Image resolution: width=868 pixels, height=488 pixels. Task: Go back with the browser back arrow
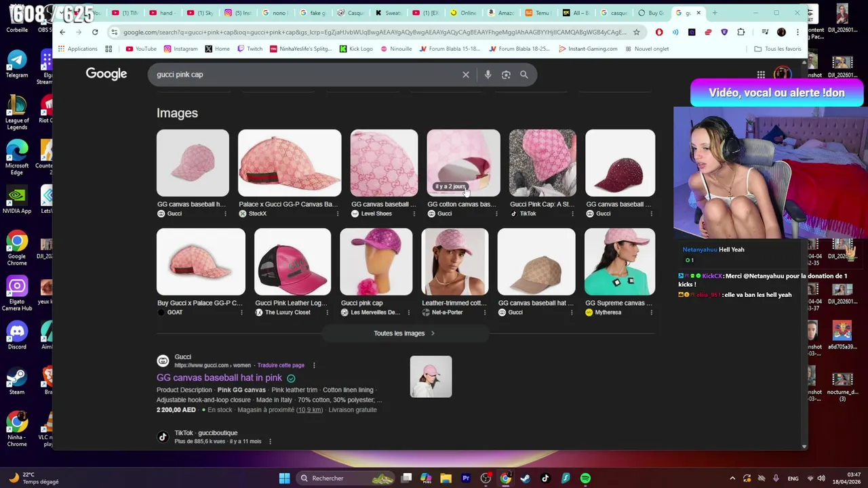(62, 32)
